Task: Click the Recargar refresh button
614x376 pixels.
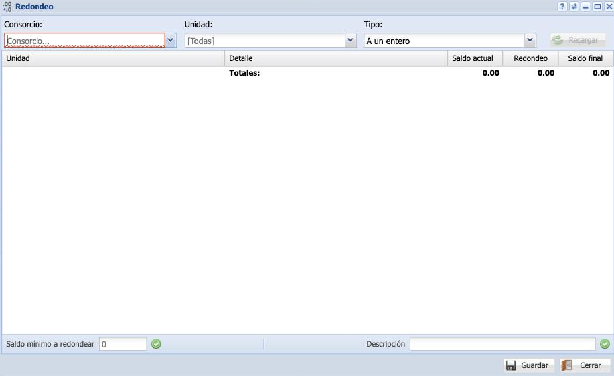Action: 578,40
